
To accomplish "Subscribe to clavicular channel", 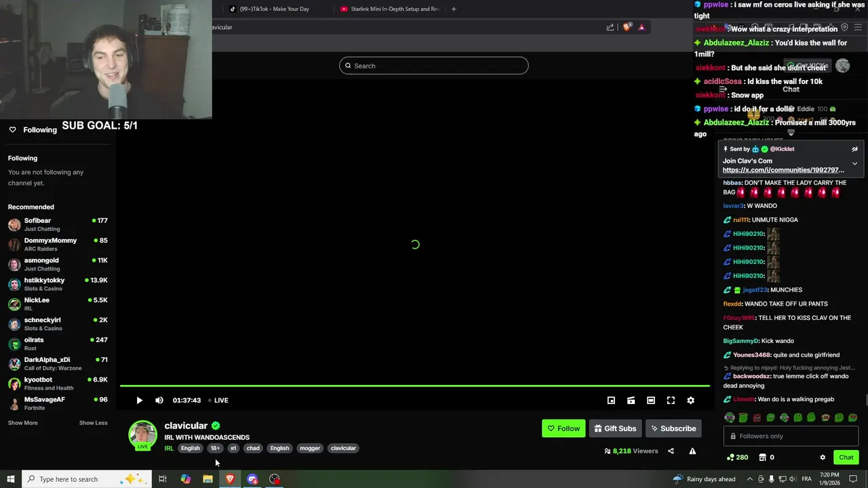I will point(673,428).
